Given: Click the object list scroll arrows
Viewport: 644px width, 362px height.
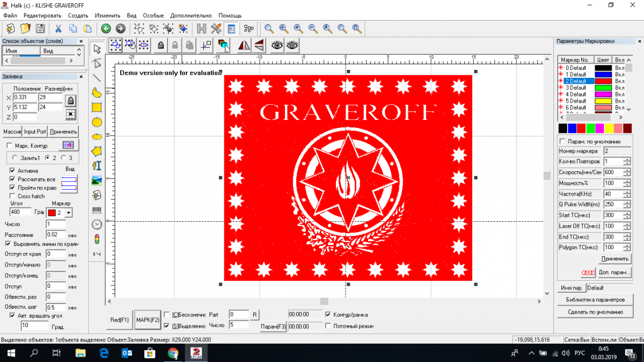Looking at the screenshot, I should (x=79, y=52).
